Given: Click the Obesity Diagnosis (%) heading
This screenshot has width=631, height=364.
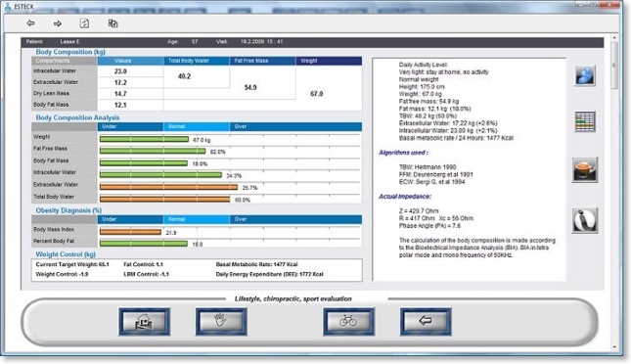Looking at the screenshot, I should pos(68,210).
